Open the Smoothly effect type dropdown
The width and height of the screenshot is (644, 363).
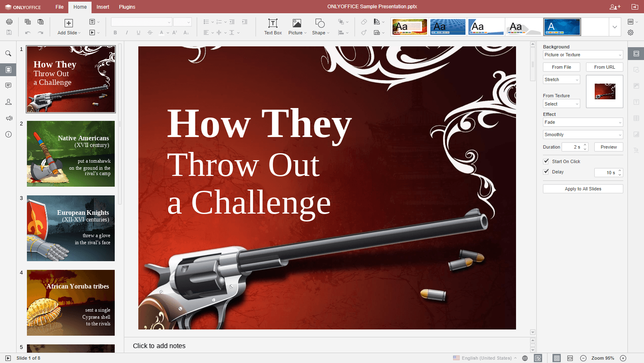point(583,135)
